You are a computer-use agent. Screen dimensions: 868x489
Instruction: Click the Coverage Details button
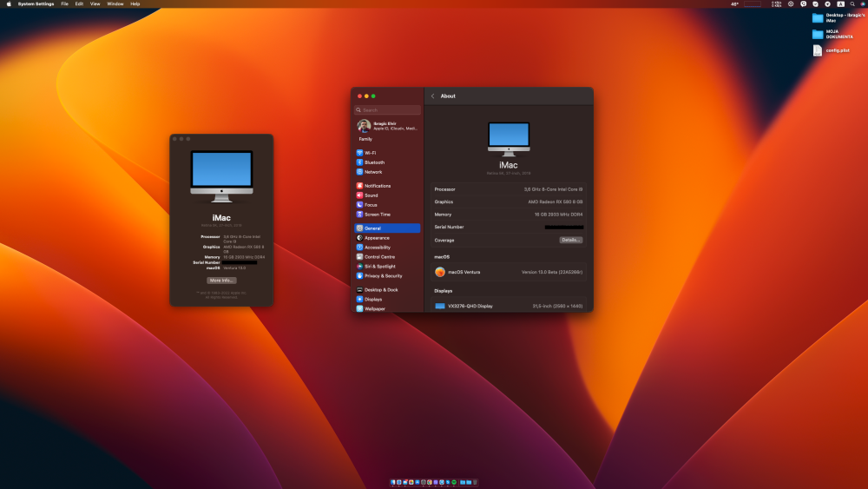coord(571,240)
